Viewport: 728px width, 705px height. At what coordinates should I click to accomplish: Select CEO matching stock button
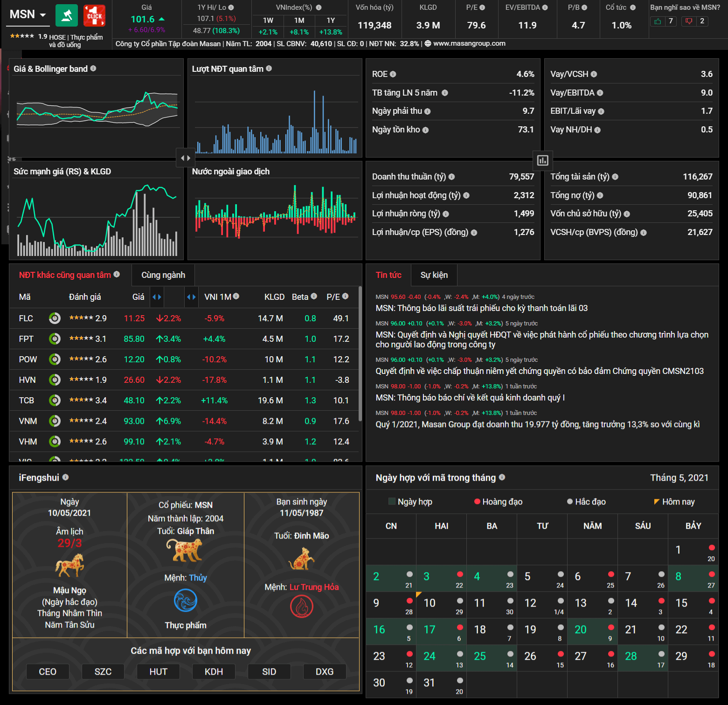pyautogui.click(x=48, y=671)
